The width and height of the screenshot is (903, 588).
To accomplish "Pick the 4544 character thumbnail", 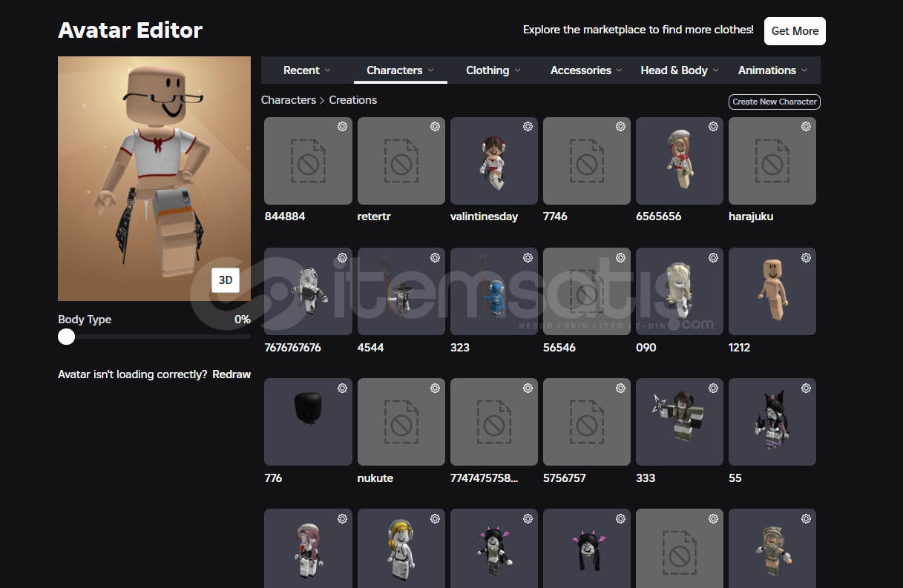I will [401, 291].
